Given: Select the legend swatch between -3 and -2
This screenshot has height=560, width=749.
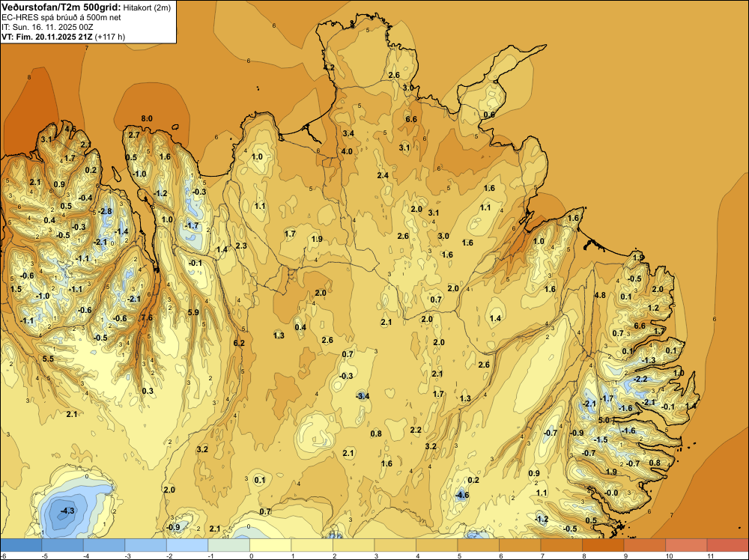Looking at the screenshot, I should coord(146,545).
